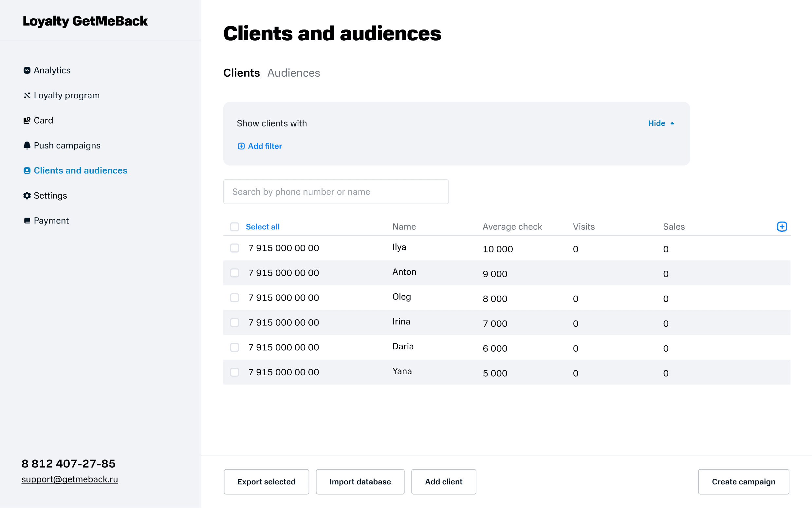
Task: Select the Clients tab
Action: (x=242, y=73)
